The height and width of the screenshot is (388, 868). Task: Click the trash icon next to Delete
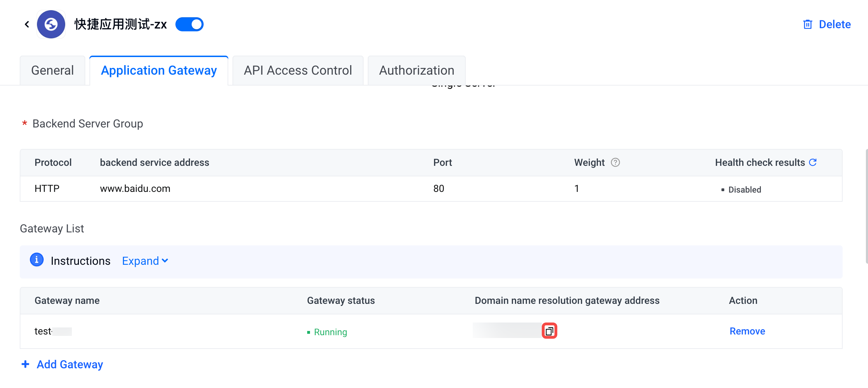click(x=807, y=24)
